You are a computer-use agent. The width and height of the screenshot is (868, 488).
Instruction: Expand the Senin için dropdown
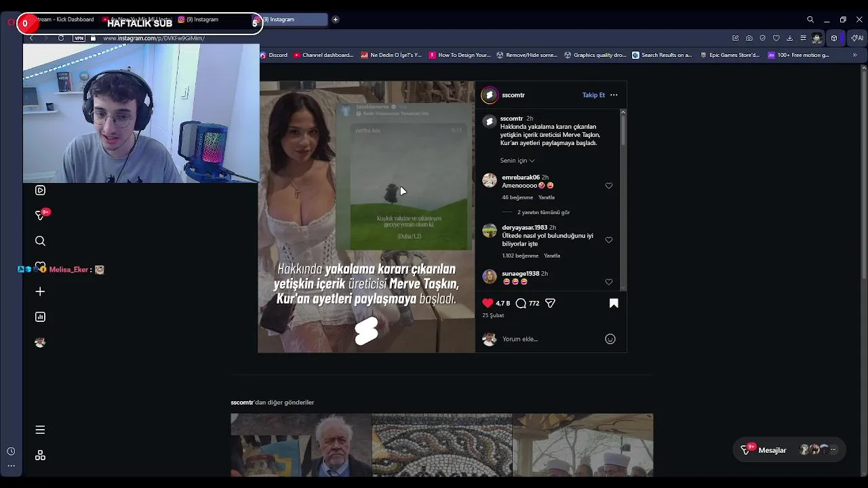point(517,161)
